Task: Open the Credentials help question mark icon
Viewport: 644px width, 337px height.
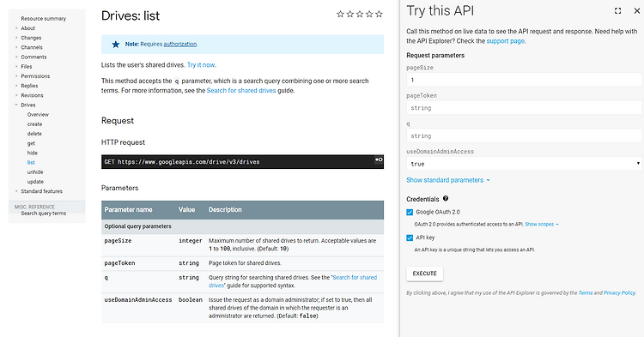Action: coord(445,198)
